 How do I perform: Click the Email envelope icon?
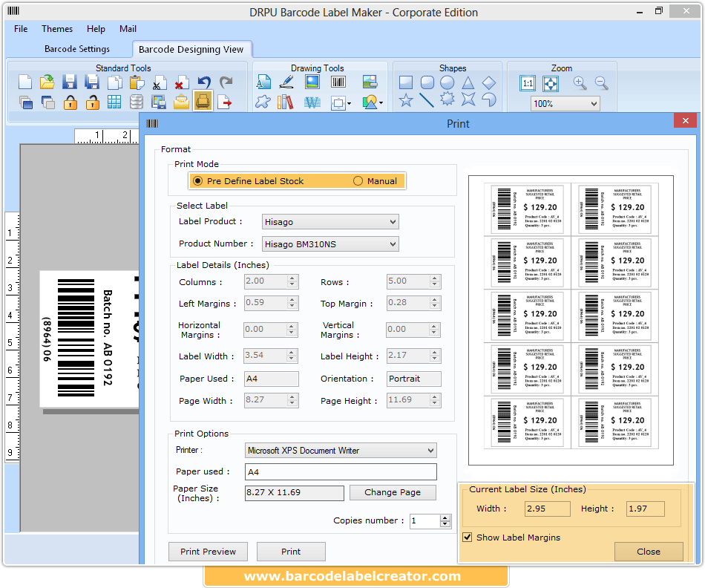(x=181, y=102)
